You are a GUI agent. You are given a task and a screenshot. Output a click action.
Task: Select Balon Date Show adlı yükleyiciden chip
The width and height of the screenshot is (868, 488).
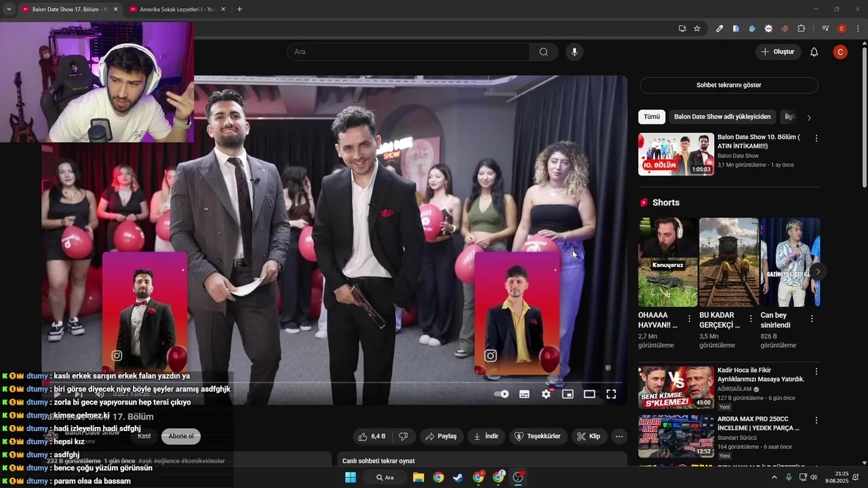pyautogui.click(x=722, y=117)
